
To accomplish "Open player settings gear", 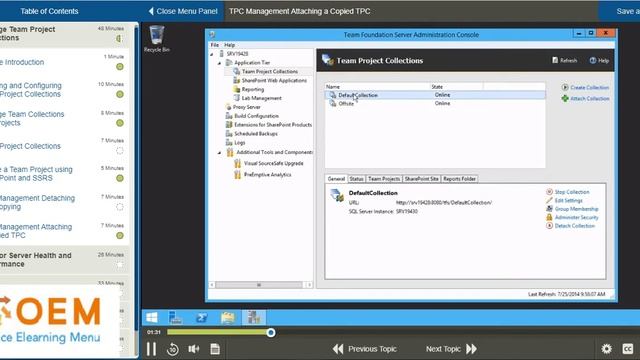I will click(607, 349).
